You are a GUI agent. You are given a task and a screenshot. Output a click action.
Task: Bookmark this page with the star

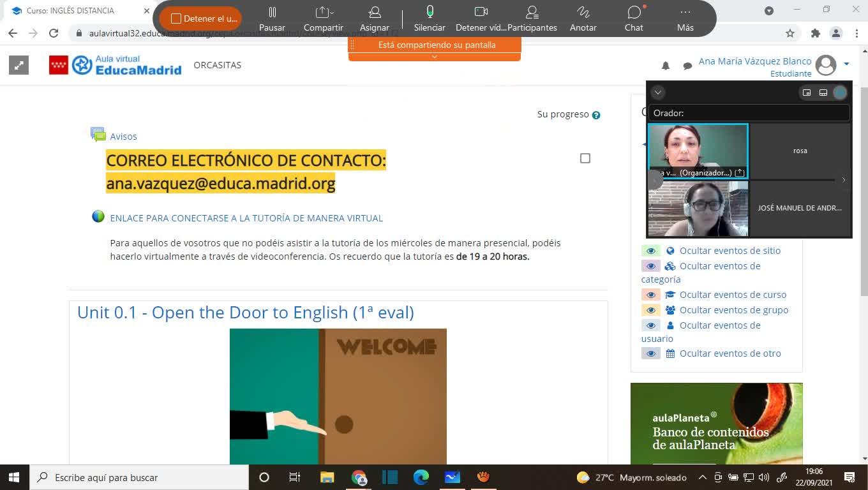coord(790,33)
